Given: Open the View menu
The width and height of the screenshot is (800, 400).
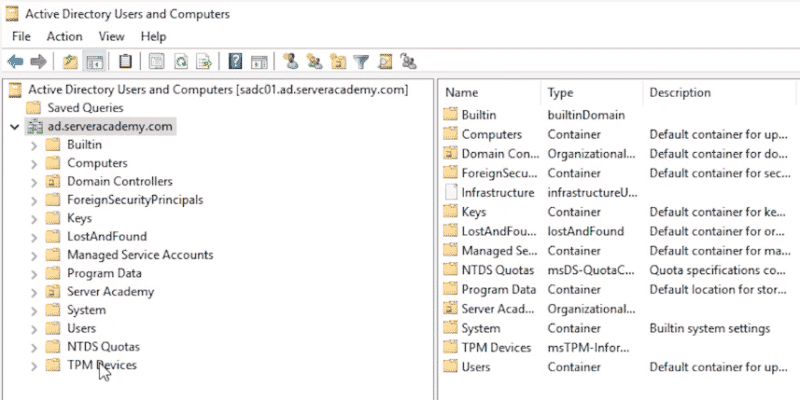Looking at the screenshot, I should click(x=112, y=36).
